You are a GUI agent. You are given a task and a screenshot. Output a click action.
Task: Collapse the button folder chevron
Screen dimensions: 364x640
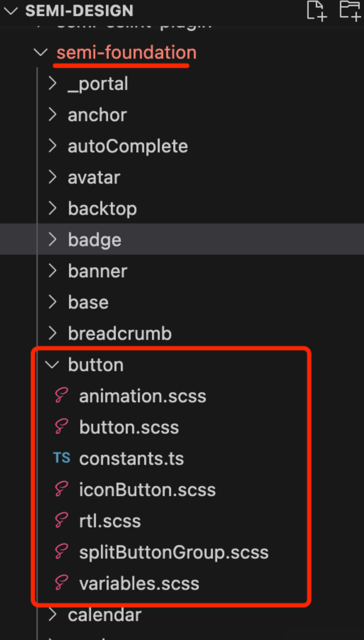(x=52, y=365)
